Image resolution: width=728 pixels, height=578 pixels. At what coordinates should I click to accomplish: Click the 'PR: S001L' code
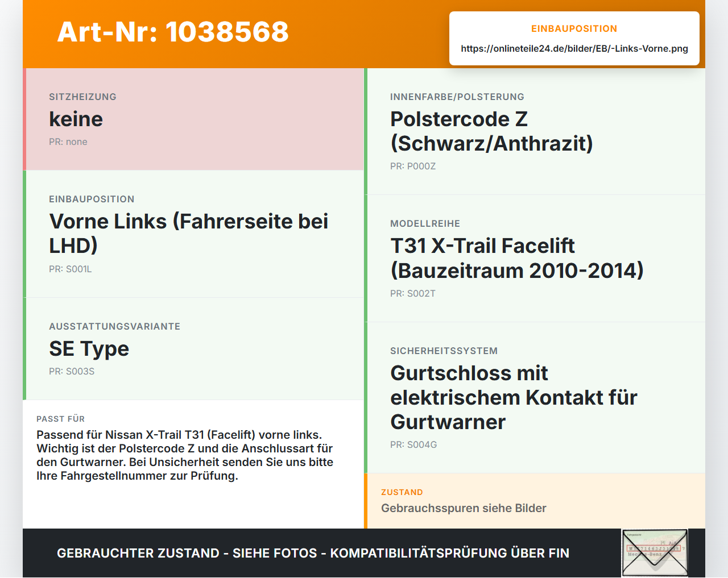click(x=71, y=269)
